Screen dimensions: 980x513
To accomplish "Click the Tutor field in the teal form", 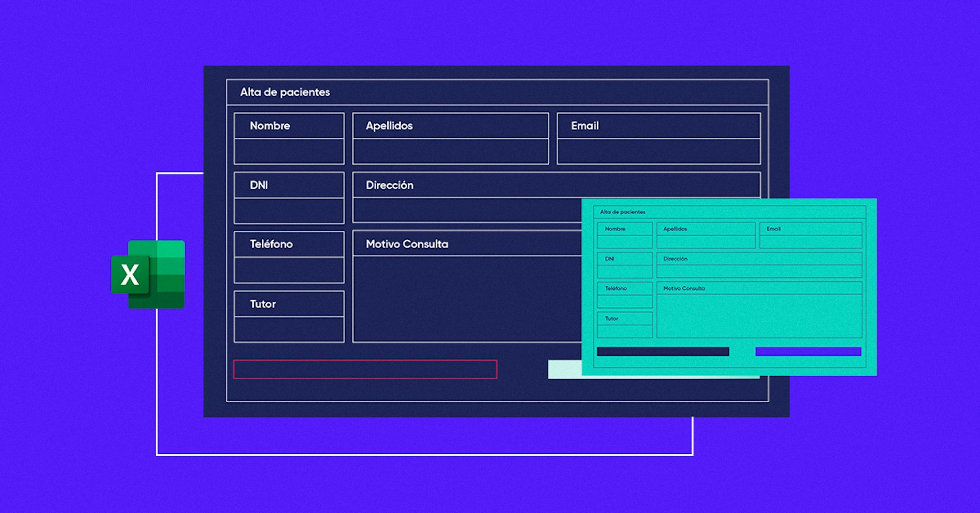I will coord(625,331).
